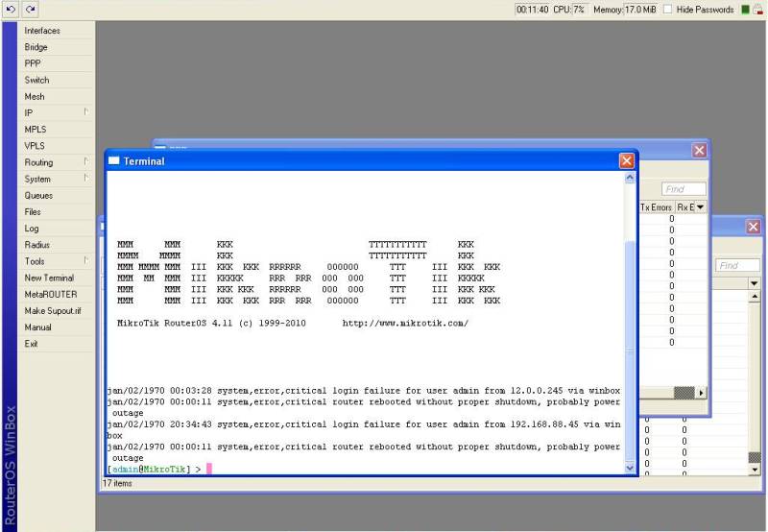This screenshot has height=532, width=768.
Task: Open the Radius menu item
Action: pos(36,245)
